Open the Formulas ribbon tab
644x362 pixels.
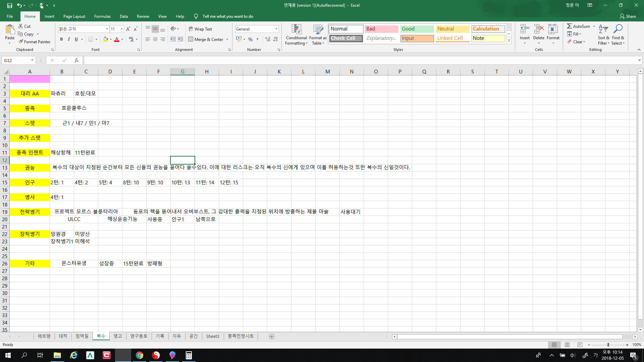[102, 16]
